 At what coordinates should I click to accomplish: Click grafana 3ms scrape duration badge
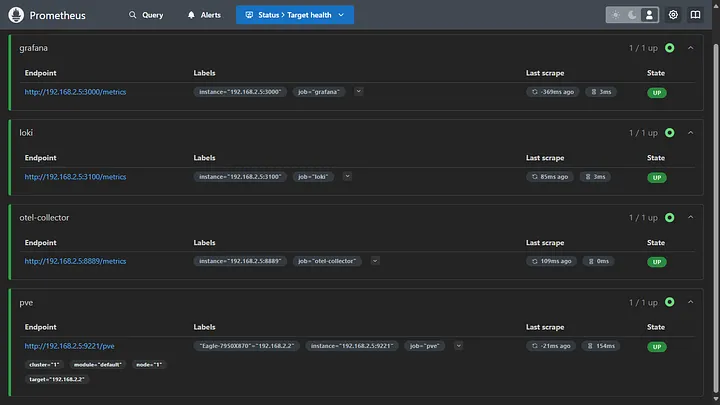(x=601, y=92)
